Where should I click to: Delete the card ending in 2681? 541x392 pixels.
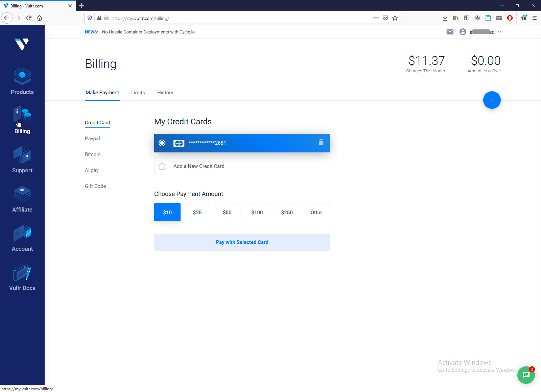(x=321, y=143)
